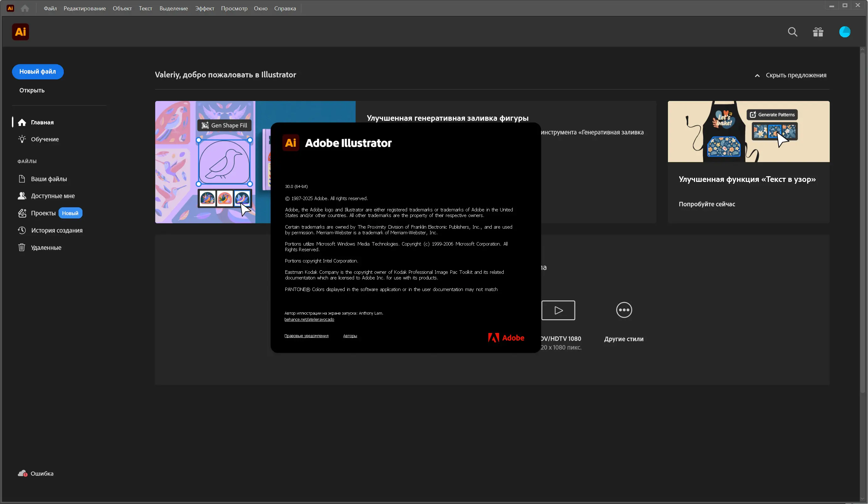Image resolution: width=868 pixels, height=504 pixels.
Task: Click the Новый файл button
Action: point(38,72)
